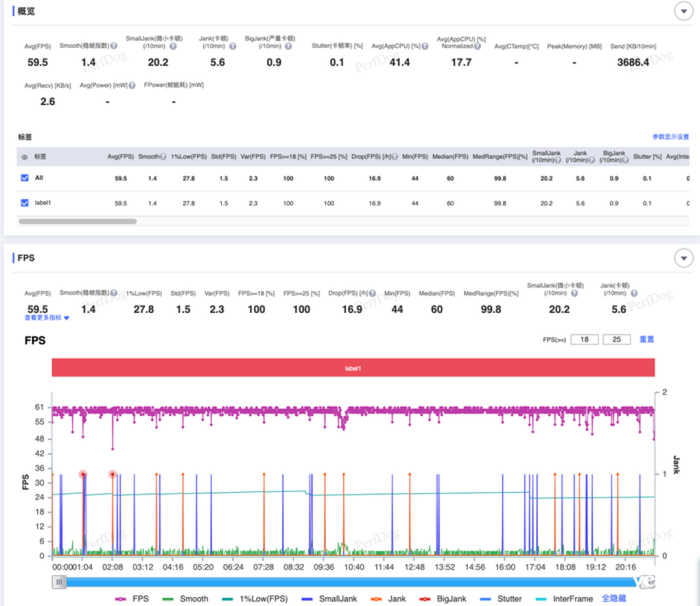Click help icon beside SmallJank in overview
This screenshot has width=700, height=606.
pyautogui.click(x=173, y=46)
